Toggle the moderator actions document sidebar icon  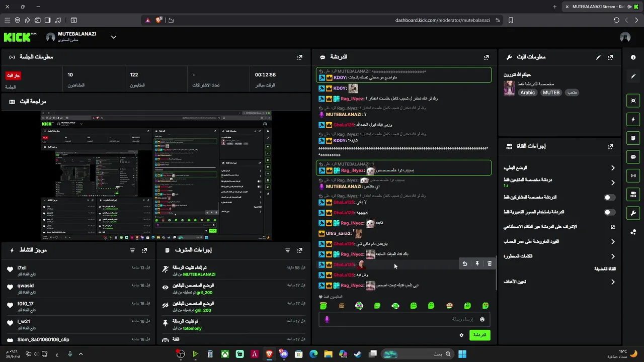click(633, 138)
